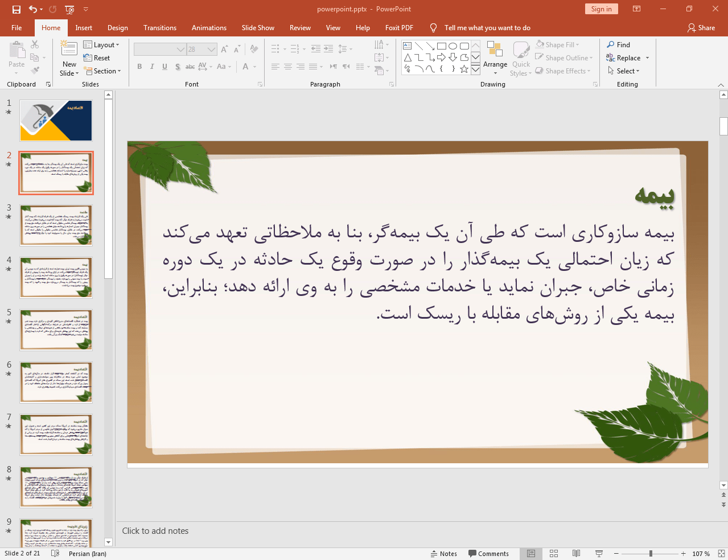Open the Section dropdown menu
This screenshot has height=560, width=728.
click(x=102, y=71)
